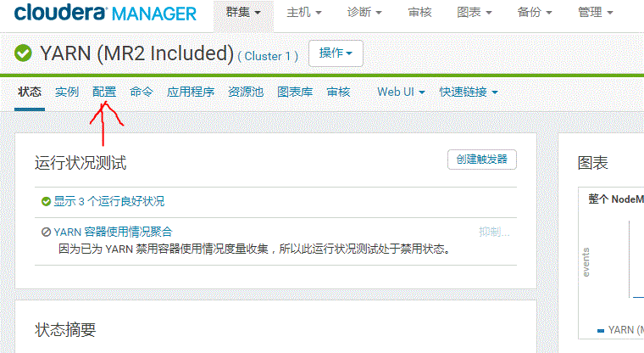Expand the Web UI dropdown

[x=401, y=92]
